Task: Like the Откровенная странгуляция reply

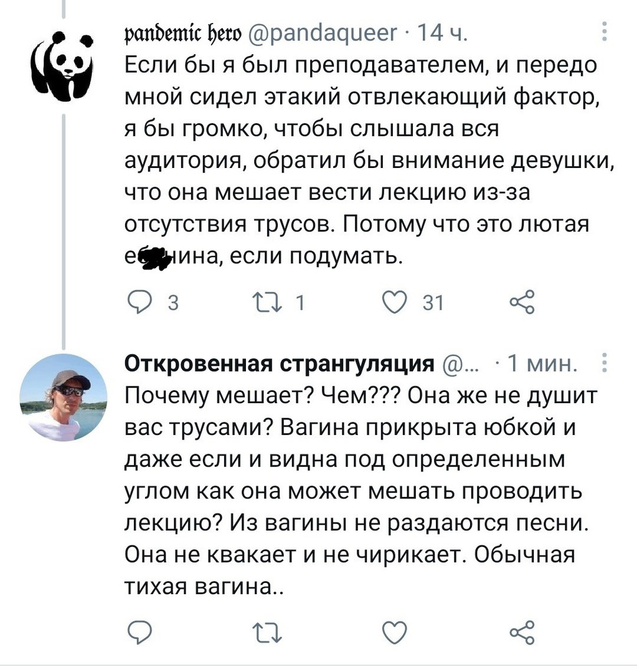Action: (392, 633)
